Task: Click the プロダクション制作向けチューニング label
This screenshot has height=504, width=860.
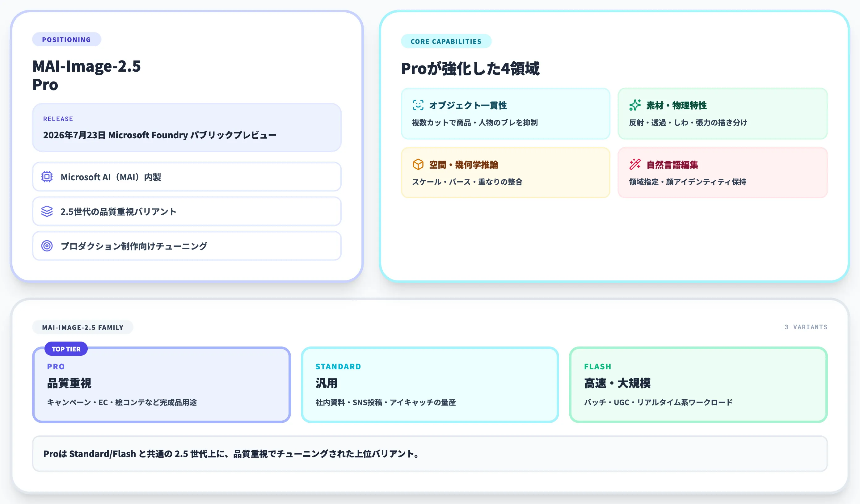Action: (x=134, y=246)
